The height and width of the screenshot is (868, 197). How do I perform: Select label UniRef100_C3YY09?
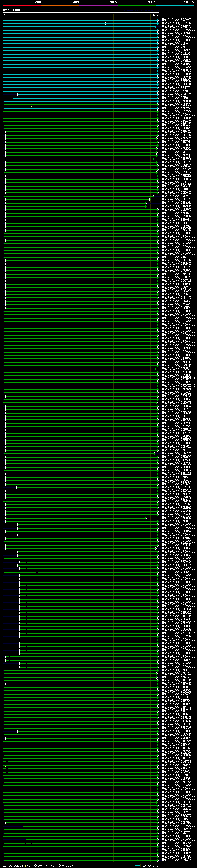tap(177, 487)
